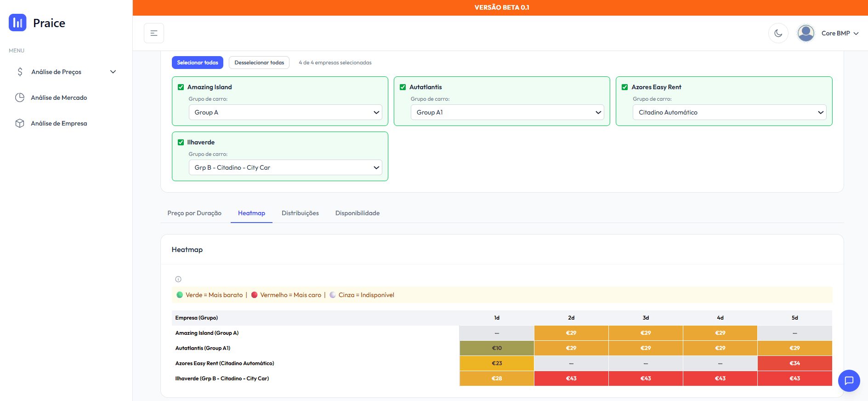This screenshot has height=401, width=868.
Task: Click the Selecionar todas button
Action: click(x=198, y=63)
